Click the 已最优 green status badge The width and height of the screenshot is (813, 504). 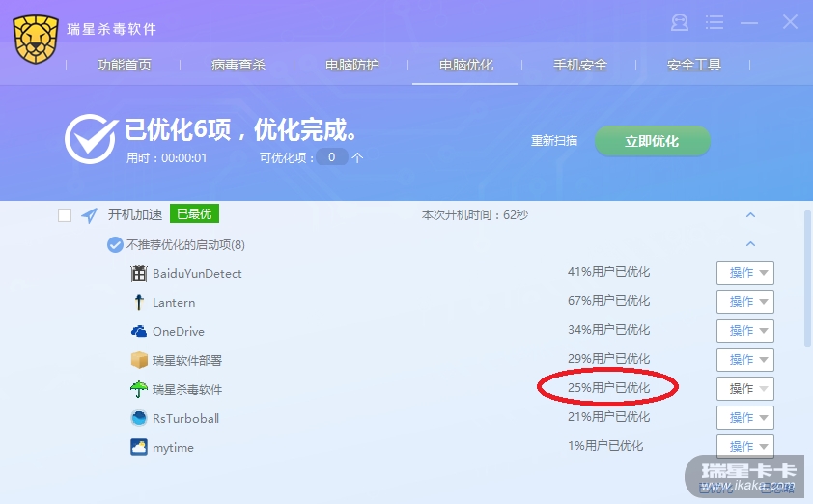194,213
